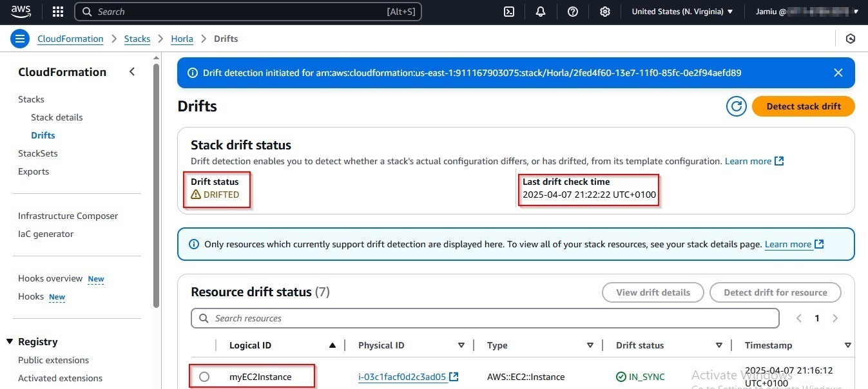The width and height of the screenshot is (868, 389).
Task: Open Activated extensions under Registry
Action: [60, 378]
